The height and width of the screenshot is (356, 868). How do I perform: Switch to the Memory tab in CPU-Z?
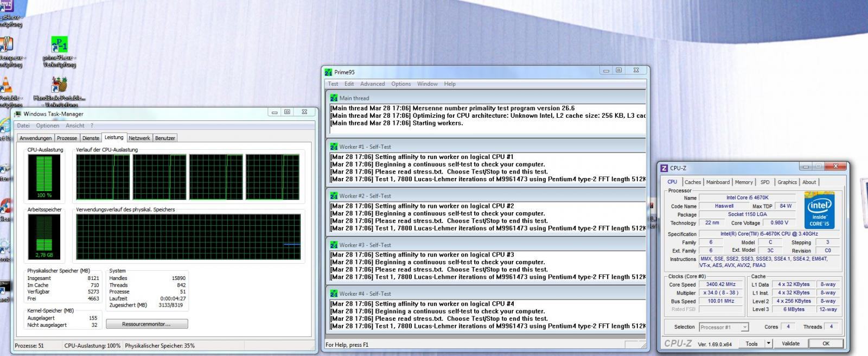[744, 182]
